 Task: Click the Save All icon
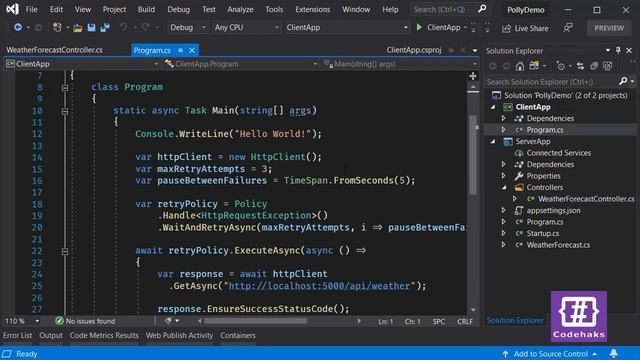coord(105,27)
